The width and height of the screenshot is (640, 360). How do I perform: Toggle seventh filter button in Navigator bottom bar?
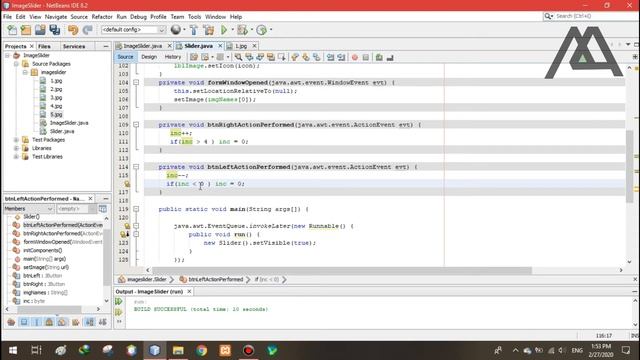89,322
